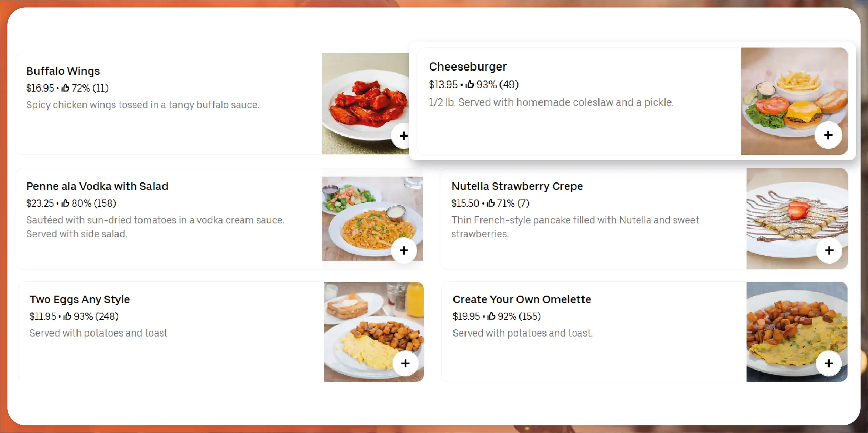Add Cheeseburger to cart with plus
This screenshot has height=433, width=868.
828,135
